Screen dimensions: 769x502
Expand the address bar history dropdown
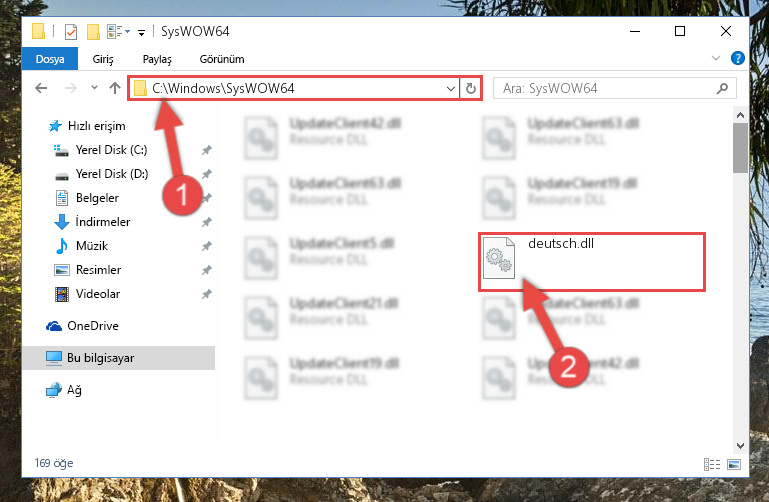[x=450, y=89]
